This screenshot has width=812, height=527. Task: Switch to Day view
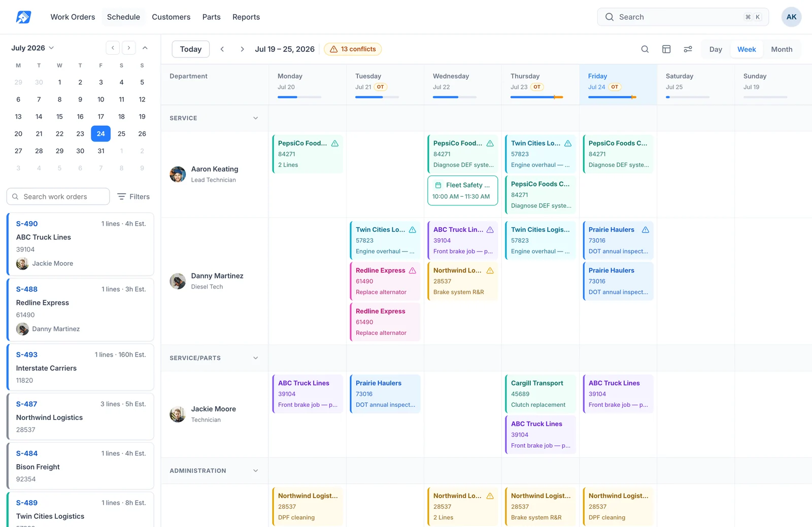tap(716, 49)
